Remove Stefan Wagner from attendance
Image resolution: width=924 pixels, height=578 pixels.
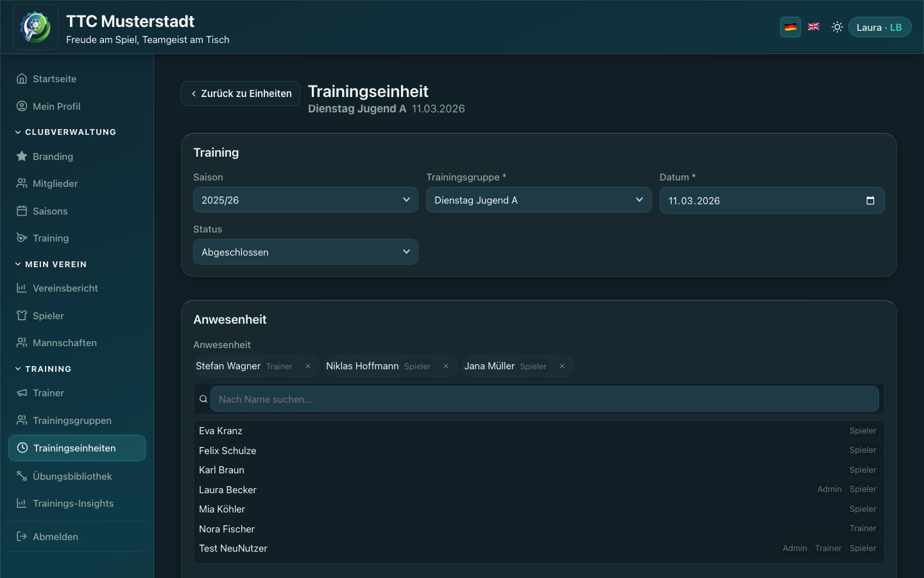(308, 367)
